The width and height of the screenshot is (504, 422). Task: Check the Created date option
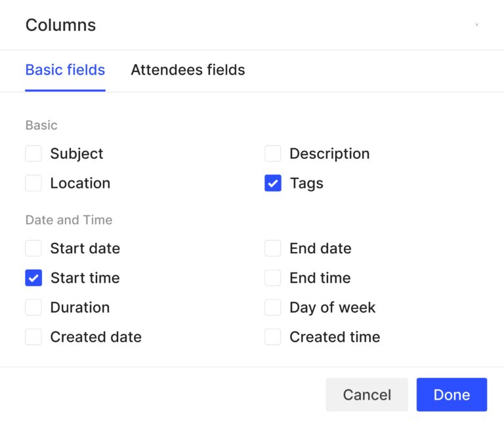tap(33, 337)
